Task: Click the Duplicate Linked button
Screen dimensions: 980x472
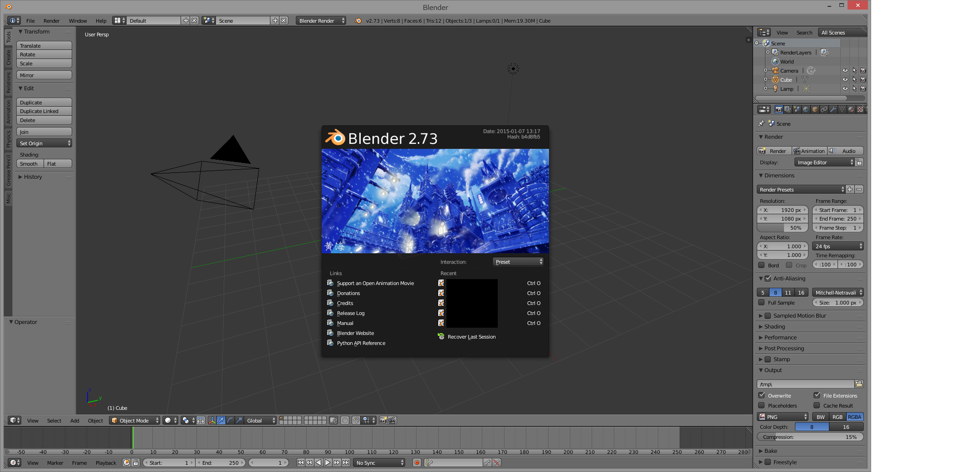Action: [44, 111]
